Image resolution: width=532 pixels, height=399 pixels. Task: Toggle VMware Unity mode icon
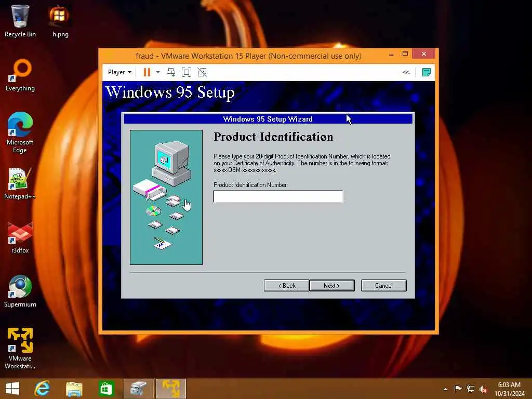click(202, 72)
